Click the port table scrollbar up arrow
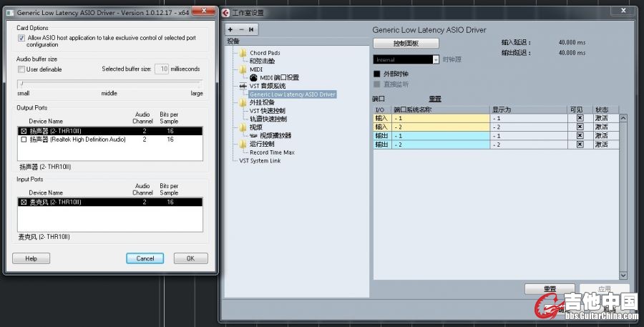The image size is (644, 327). click(x=623, y=118)
